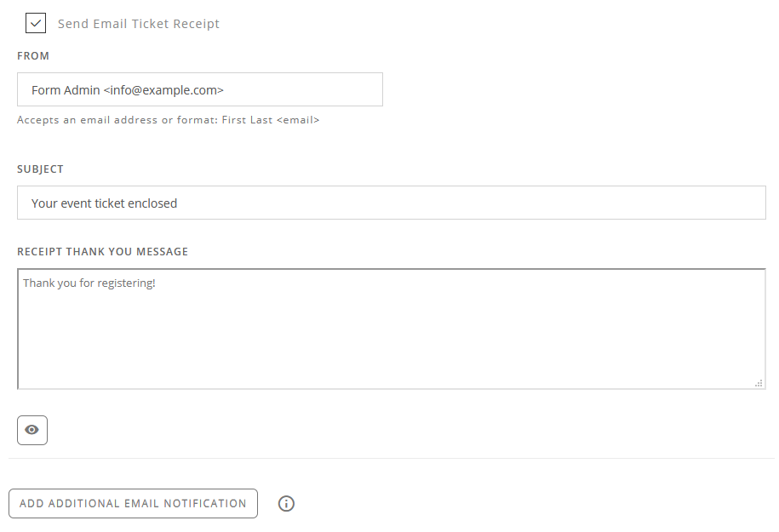
Task: Select the eye icon under the message box
Action: coord(32,430)
